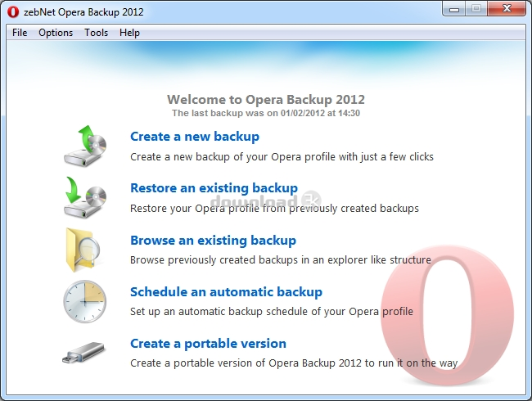
Task: Open the Options menu
Action: [x=56, y=33]
